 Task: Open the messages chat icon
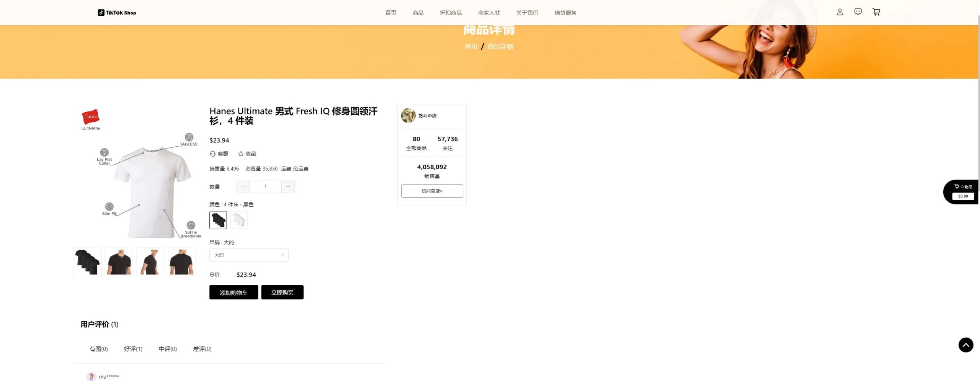[x=858, y=12]
